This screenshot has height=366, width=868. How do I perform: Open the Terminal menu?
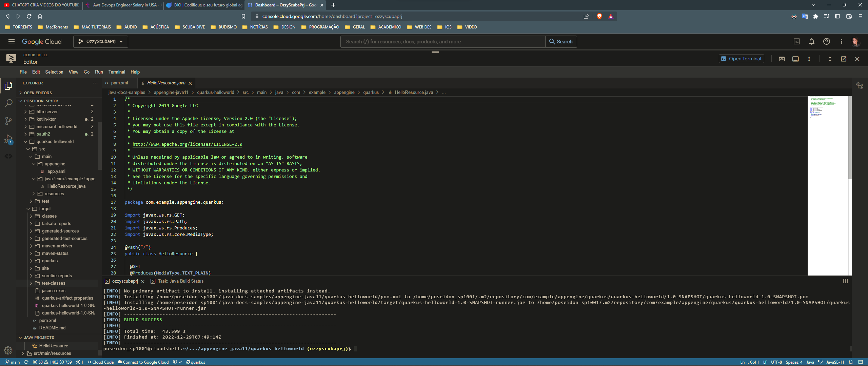point(117,72)
